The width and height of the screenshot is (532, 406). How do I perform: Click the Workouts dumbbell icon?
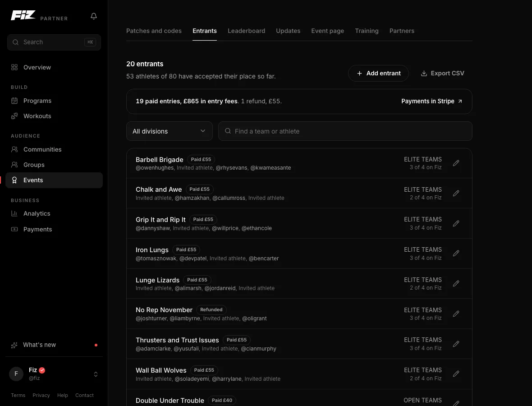(x=14, y=116)
